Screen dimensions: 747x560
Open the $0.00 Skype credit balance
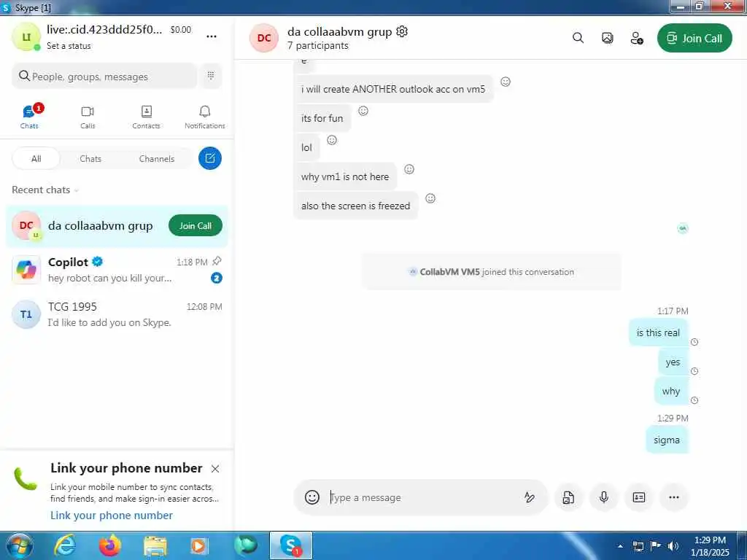point(181,29)
